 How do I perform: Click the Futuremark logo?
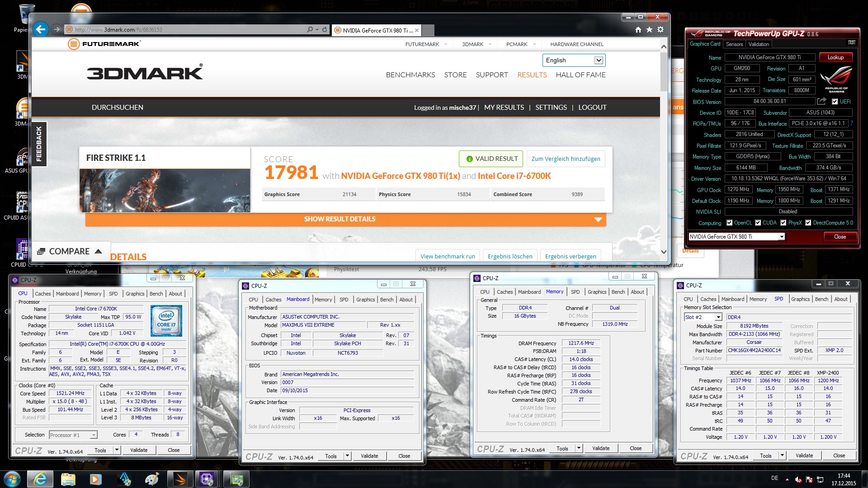tap(104, 44)
